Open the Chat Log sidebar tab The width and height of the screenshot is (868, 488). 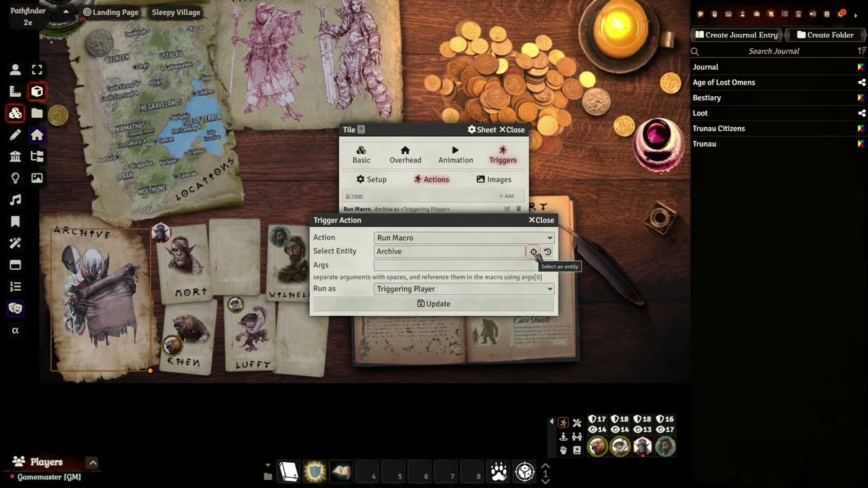[700, 14]
